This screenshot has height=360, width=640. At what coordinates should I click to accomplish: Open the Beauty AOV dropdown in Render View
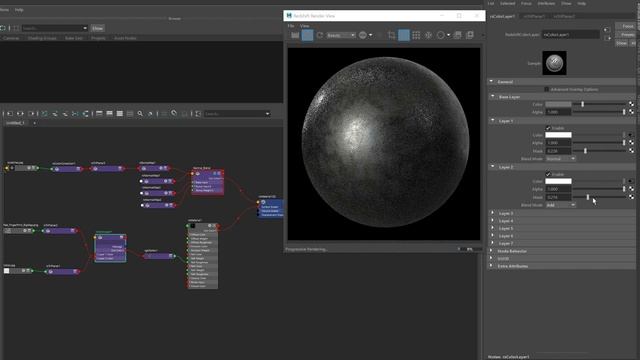341,36
